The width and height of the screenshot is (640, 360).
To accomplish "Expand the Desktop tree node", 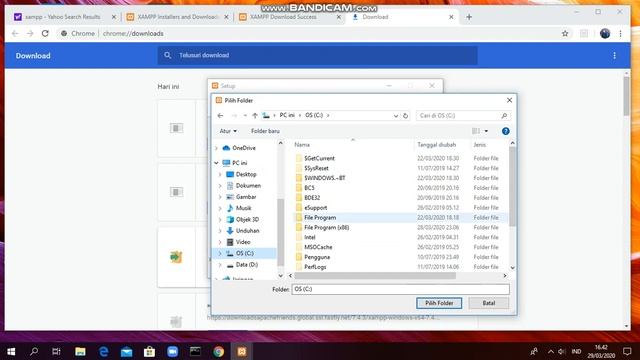I will [x=220, y=174].
